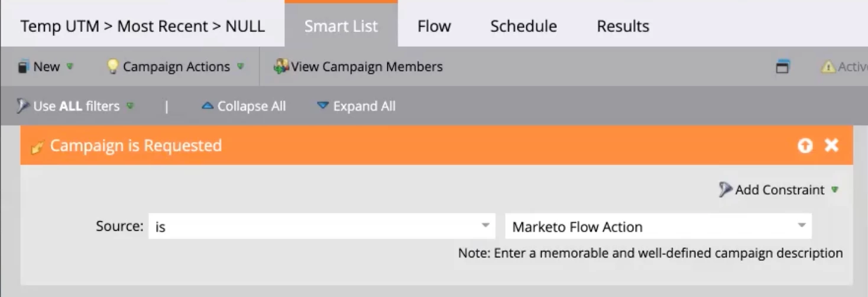Click the Campaign is Requested trigger header
This screenshot has width=868, height=297.
pos(136,146)
